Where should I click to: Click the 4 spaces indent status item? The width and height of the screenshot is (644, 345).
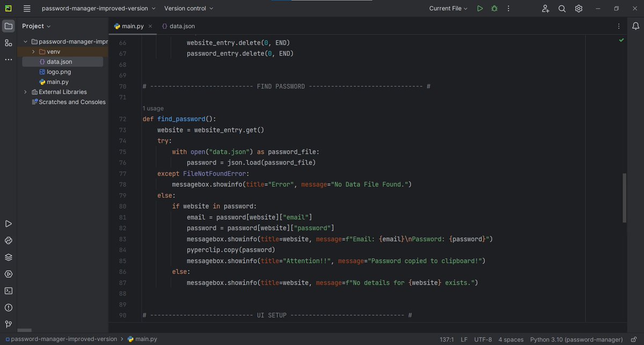[511, 340]
